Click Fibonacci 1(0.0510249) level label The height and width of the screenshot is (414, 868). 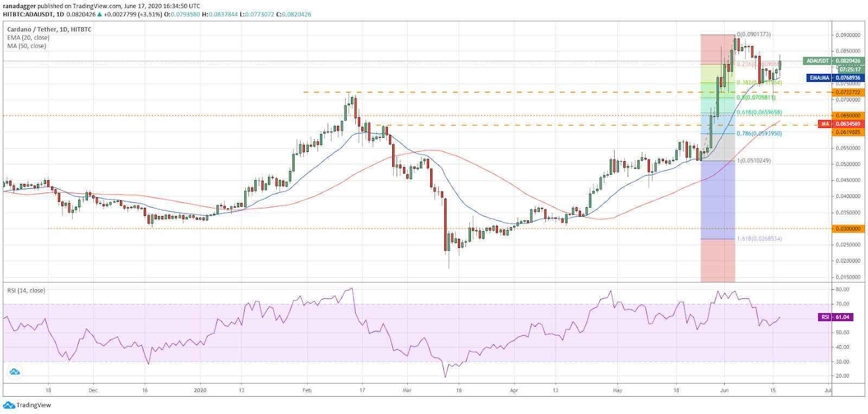click(754, 161)
